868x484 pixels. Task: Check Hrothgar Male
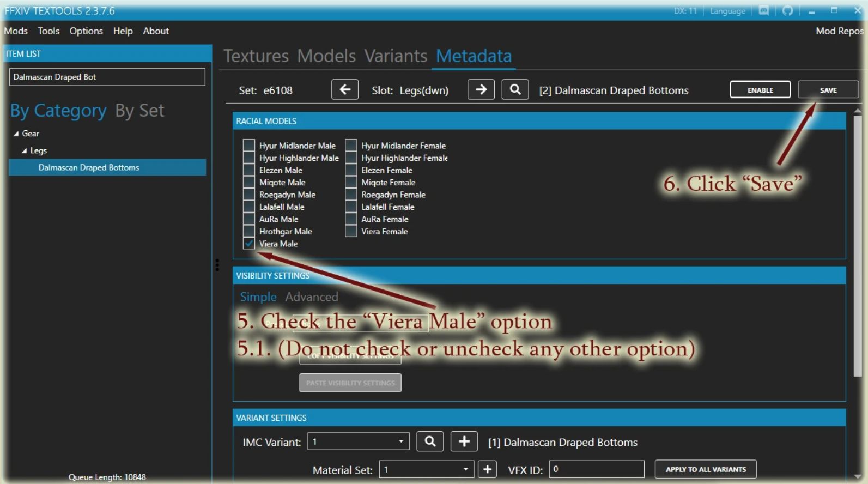click(x=249, y=232)
